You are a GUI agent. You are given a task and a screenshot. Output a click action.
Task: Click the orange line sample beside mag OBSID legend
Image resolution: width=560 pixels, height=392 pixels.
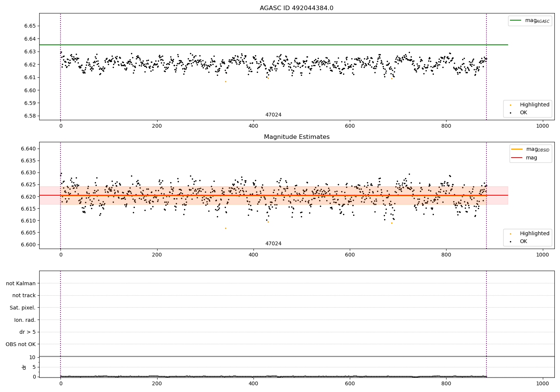point(517,149)
